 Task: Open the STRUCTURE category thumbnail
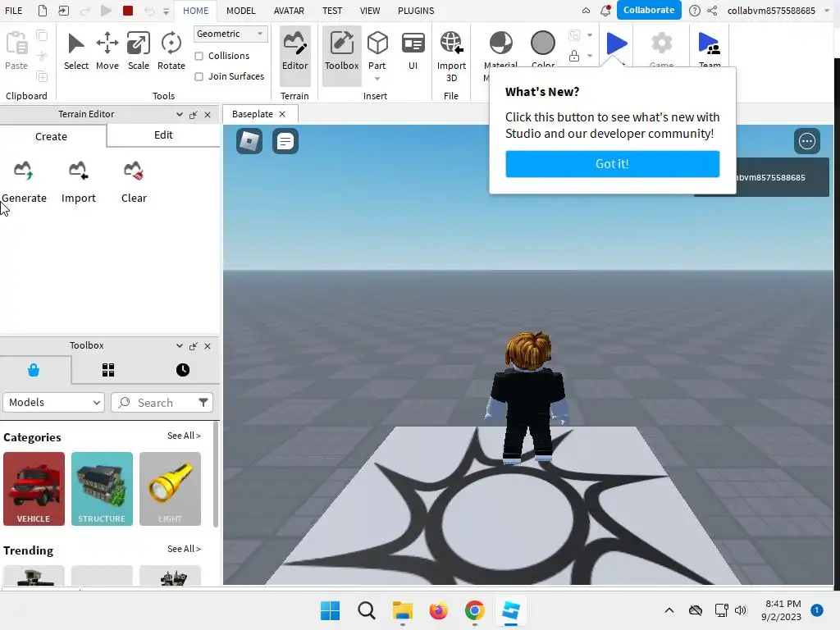102,489
